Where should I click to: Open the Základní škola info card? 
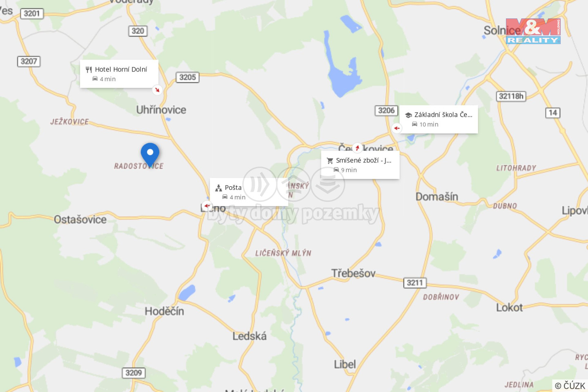(x=439, y=119)
